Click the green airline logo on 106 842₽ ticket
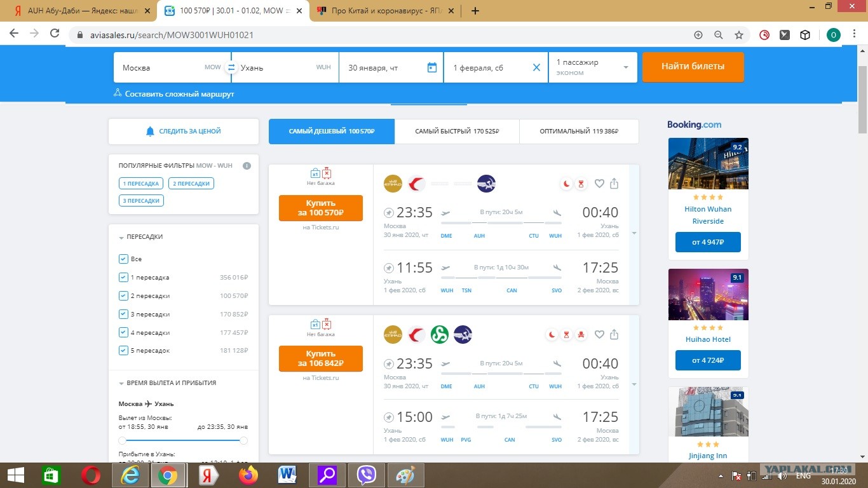Image resolution: width=868 pixels, height=488 pixels. [x=440, y=334]
